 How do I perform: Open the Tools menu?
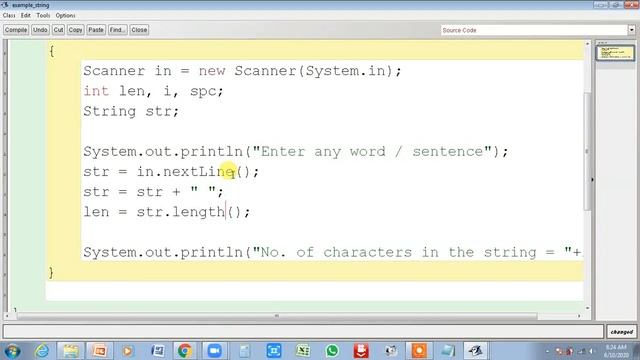[x=43, y=16]
